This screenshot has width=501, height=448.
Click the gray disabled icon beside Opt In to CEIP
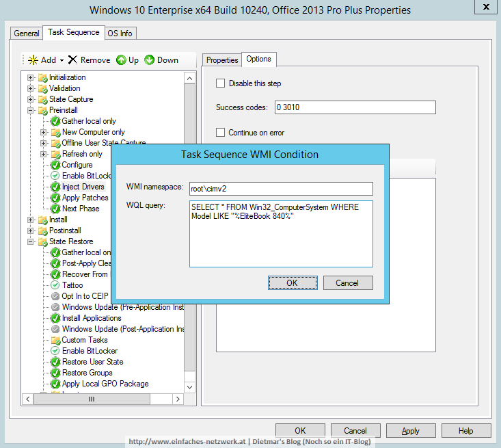pyautogui.click(x=55, y=295)
